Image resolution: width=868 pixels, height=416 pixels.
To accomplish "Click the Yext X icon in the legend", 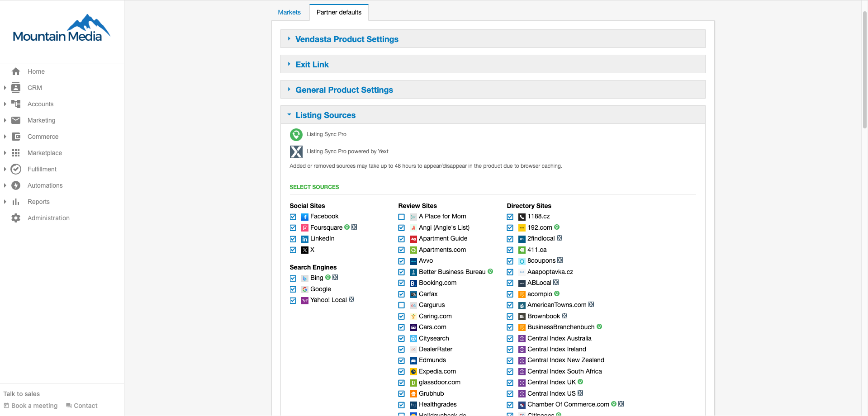I will pyautogui.click(x=296, y=152).
